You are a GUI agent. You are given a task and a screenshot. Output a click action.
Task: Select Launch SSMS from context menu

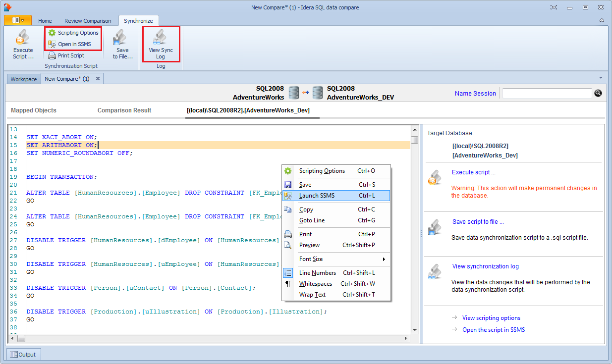coord(317,196)
